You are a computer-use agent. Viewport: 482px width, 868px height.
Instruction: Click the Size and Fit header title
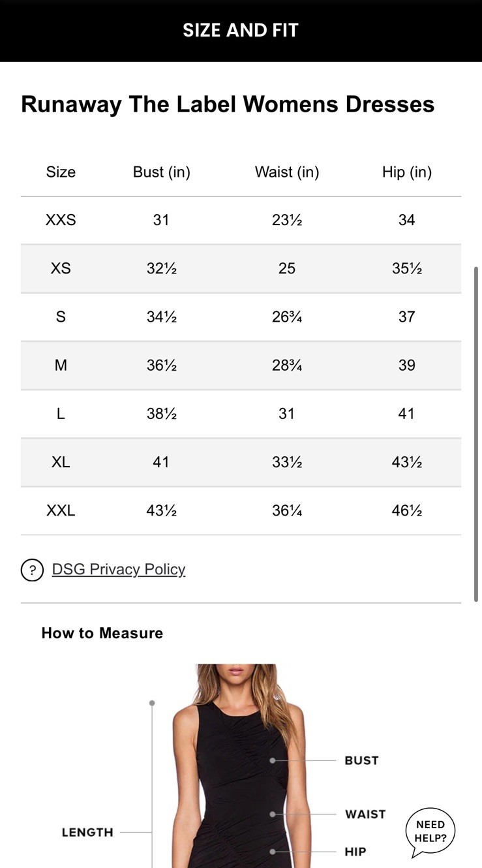[241, 31]
